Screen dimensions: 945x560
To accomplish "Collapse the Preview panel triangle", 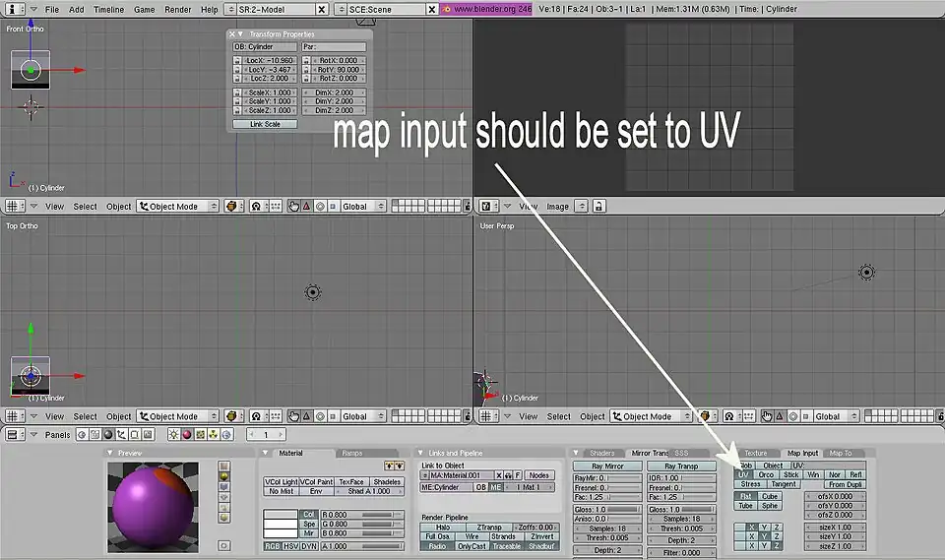I will (x=111, y=454).
